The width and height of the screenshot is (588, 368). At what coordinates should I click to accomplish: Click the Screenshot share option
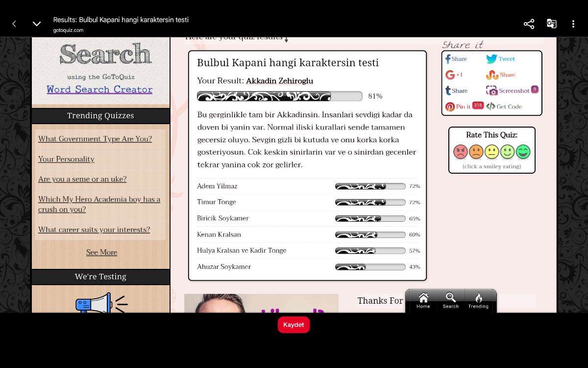(512, 90)
